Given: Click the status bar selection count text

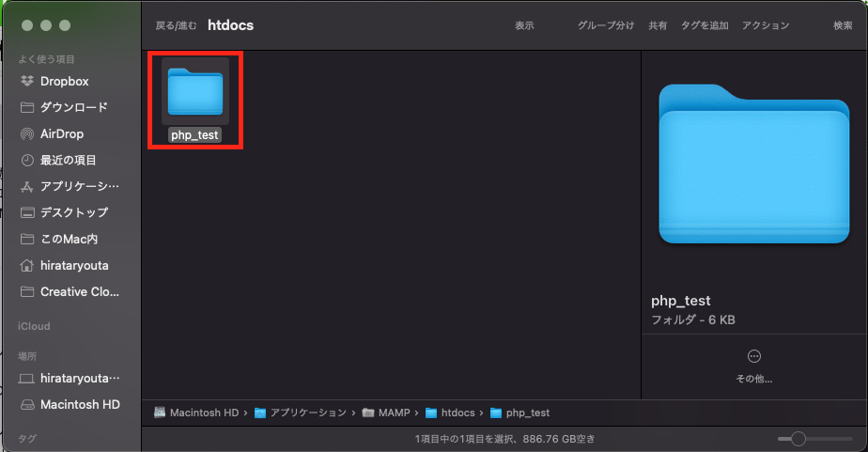Looking at the screenshot, I should 504,439.
